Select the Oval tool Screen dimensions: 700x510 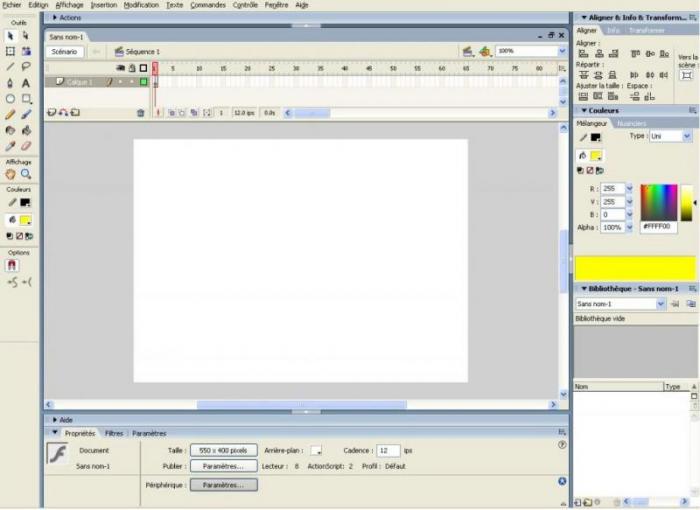[10, 99]
